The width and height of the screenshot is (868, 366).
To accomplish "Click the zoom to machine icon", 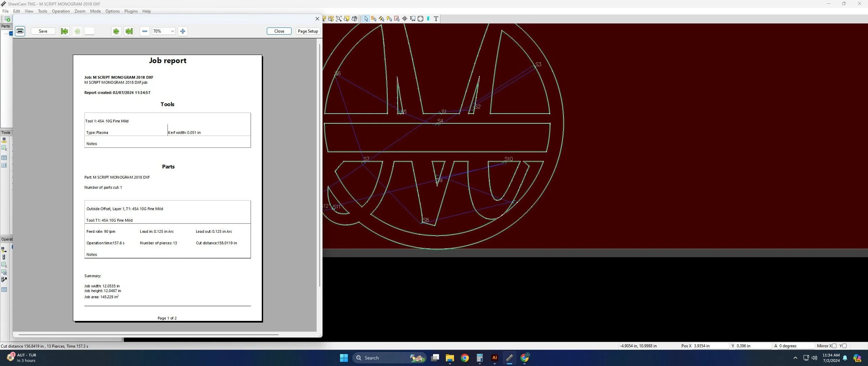I will pyautogui.click(x=354, y=19).
